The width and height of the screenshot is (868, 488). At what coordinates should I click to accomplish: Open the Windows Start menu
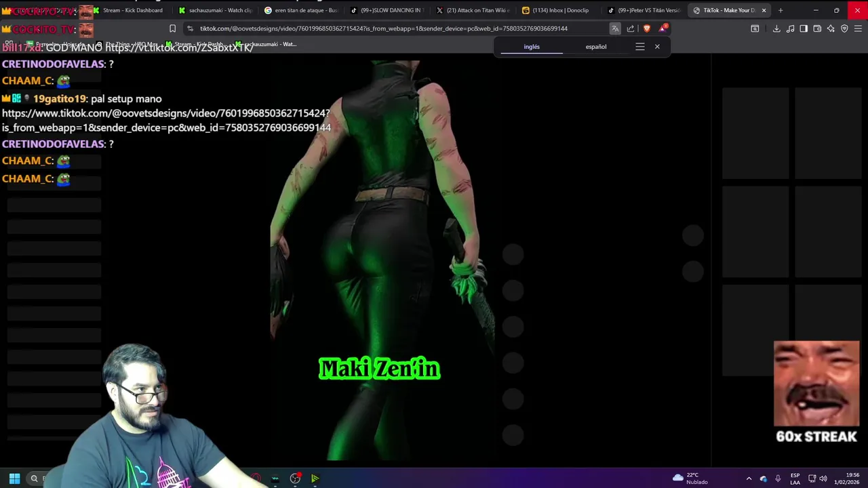pos(14,478)
